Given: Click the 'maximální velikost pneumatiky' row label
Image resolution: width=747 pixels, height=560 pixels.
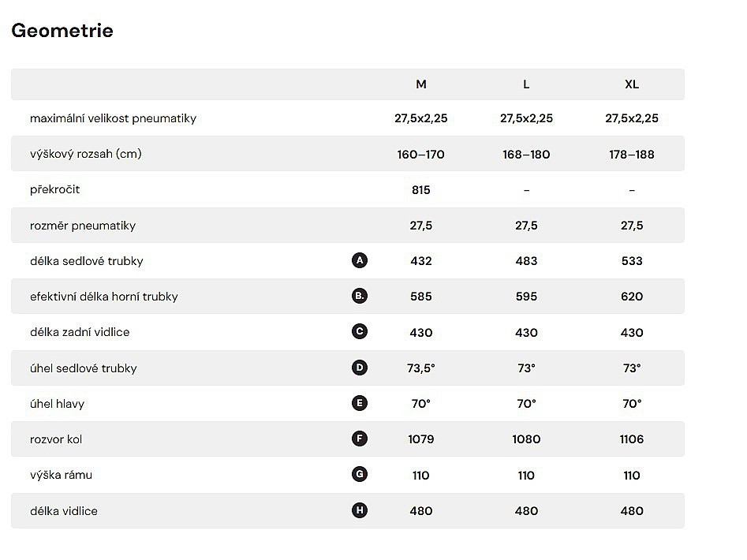Looking at the screenshot, I should click(x=113, y=118).
